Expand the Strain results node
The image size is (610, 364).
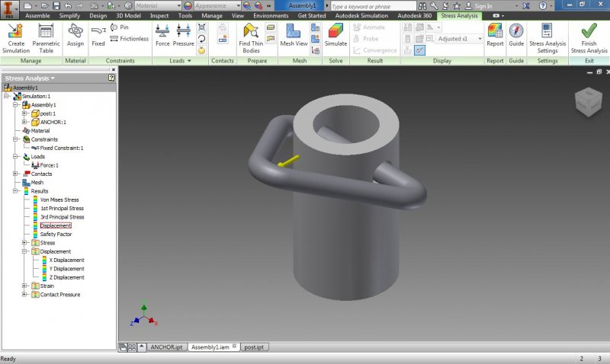coord(25,286)
